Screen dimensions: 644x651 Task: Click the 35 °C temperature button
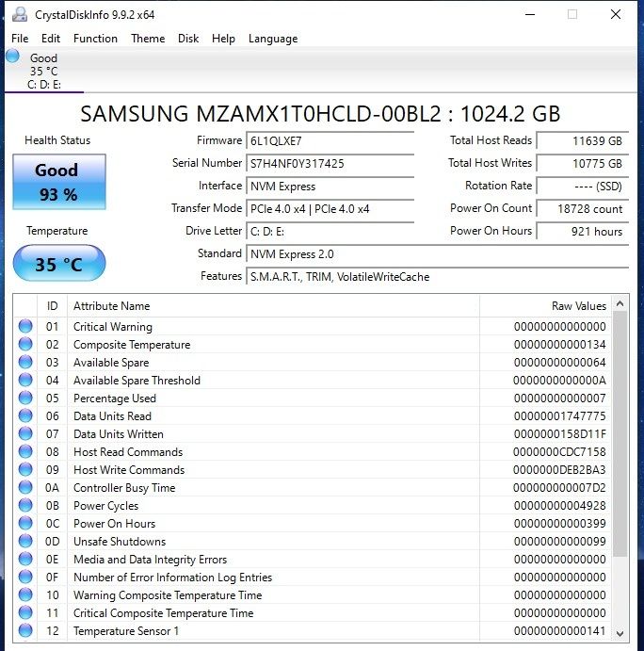[59, 263]
